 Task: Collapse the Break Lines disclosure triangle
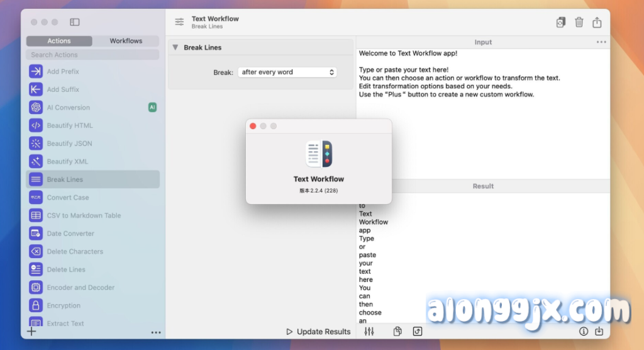pos(175,48)
